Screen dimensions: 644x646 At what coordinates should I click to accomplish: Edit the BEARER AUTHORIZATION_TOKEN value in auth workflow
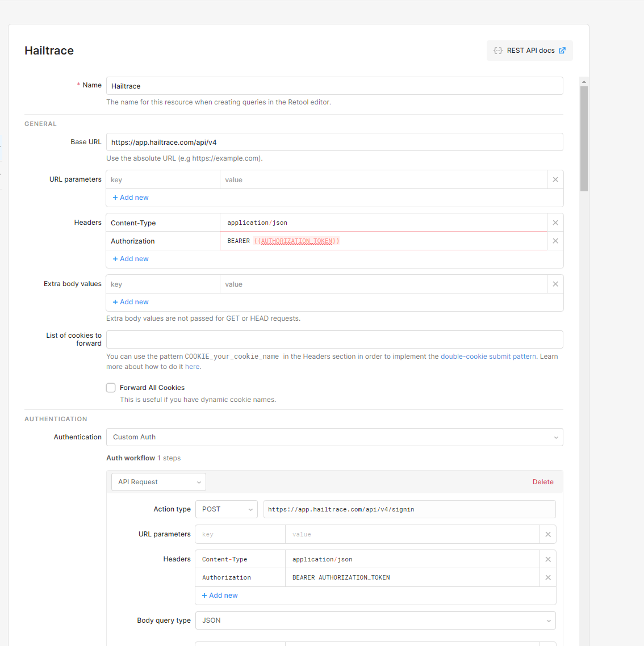coord(412,578)
